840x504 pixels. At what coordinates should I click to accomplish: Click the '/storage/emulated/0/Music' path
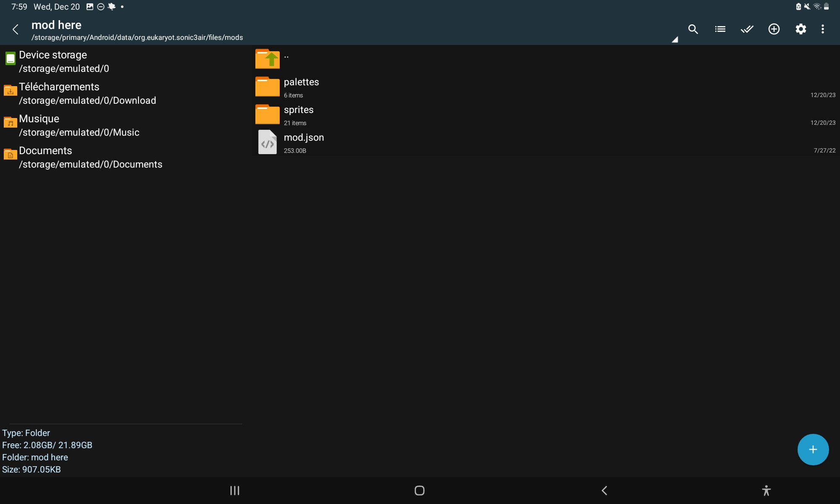coord(79,132)
